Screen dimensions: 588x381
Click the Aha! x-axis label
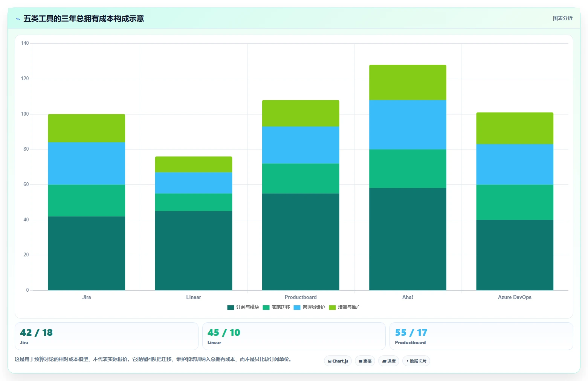tap(408, 297)
